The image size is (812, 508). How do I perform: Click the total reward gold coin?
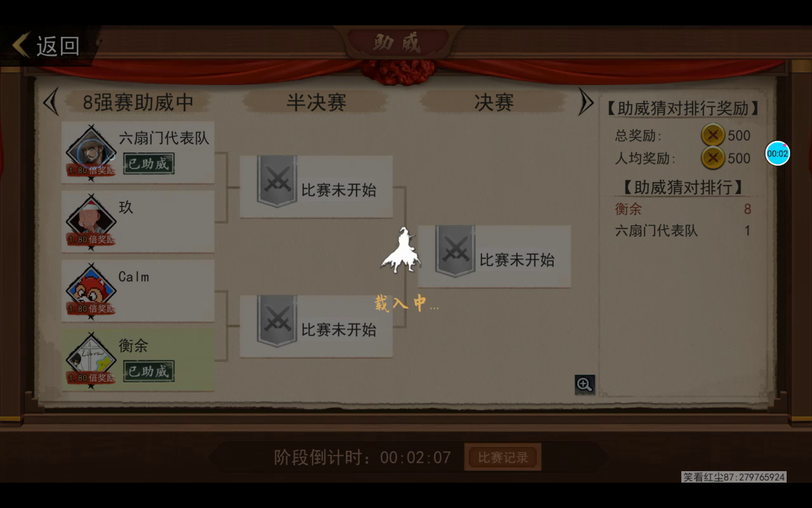tap(712, 135)
